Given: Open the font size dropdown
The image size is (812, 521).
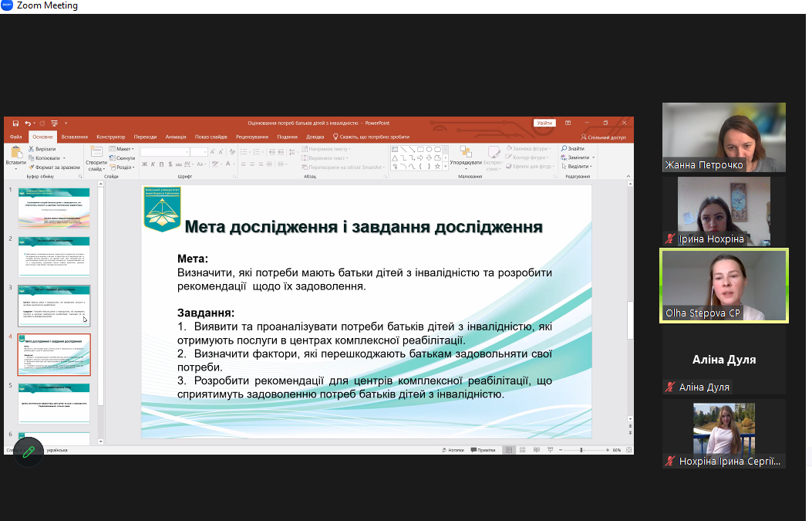Looking at the screenshot, I should point(205,152).
